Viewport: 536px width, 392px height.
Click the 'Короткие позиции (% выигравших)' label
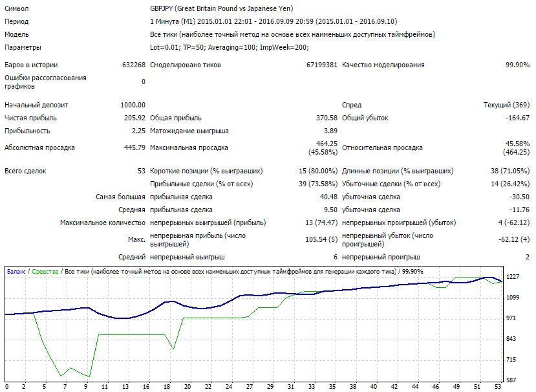(x=206, y=171)
